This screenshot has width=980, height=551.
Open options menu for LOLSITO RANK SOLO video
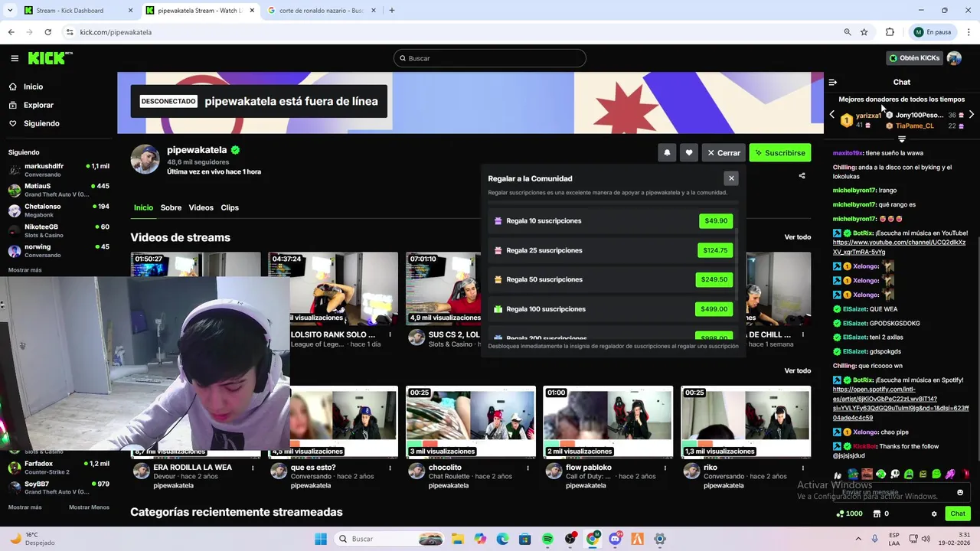[x=390, y=334]
